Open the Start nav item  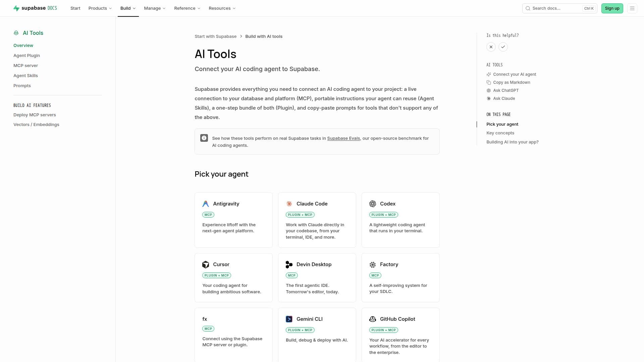click(x=75, y=8)
